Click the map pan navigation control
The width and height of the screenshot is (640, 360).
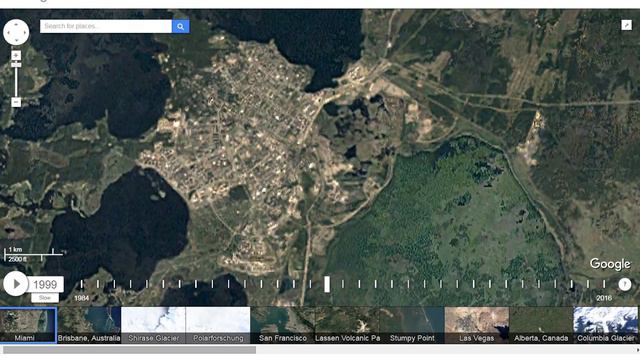click(16, 32)
